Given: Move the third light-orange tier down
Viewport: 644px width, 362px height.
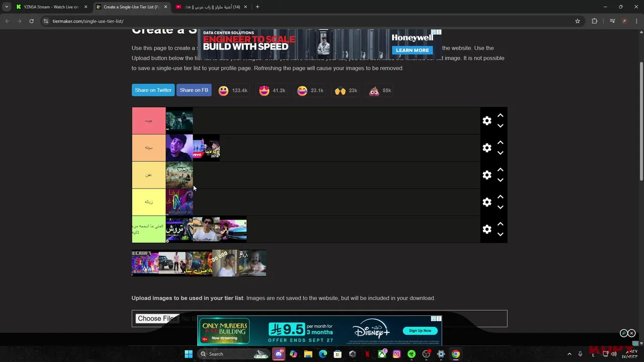Looking at the screenshot, I should tap(500, 180).
